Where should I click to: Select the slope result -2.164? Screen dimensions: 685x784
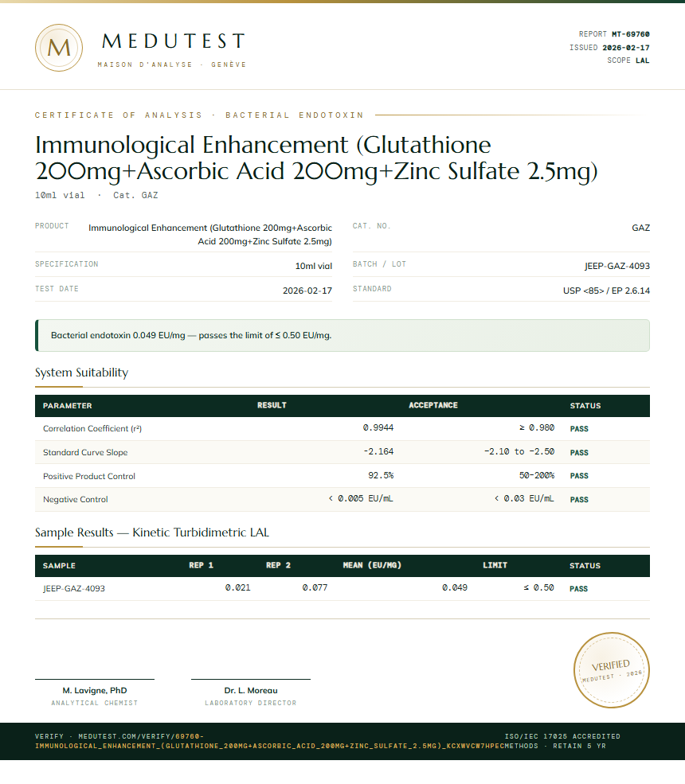378,451
